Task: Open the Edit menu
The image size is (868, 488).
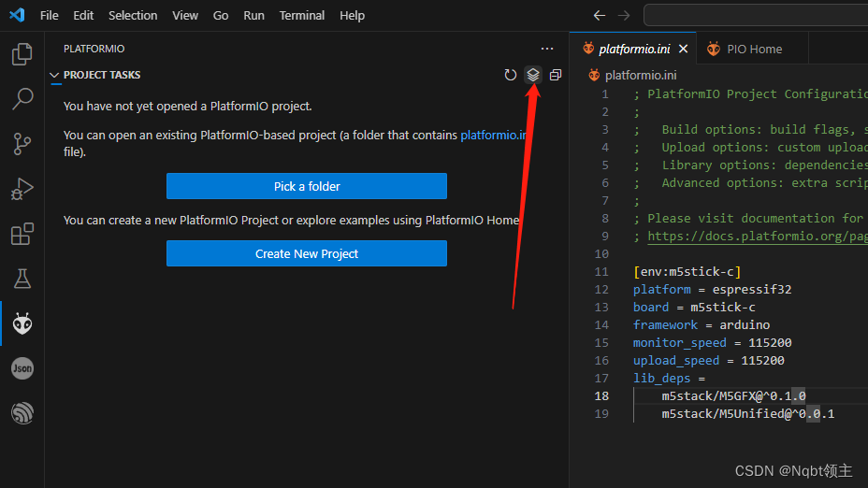Action: 83,16
